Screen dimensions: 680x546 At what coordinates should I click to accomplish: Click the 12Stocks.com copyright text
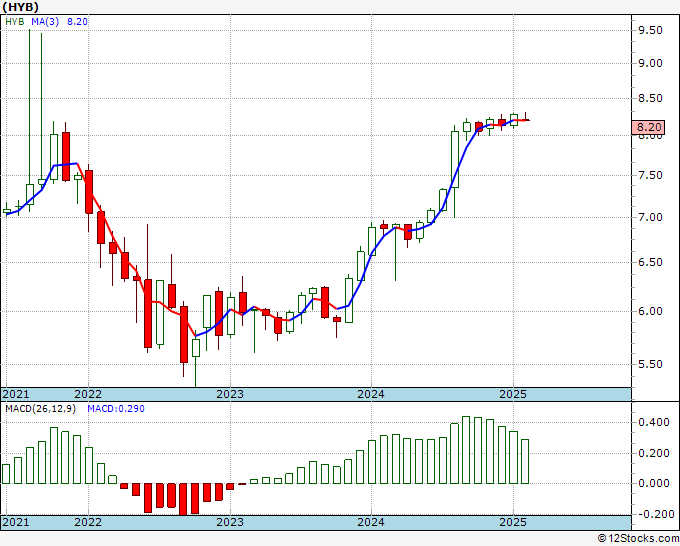tap(638, 538)
